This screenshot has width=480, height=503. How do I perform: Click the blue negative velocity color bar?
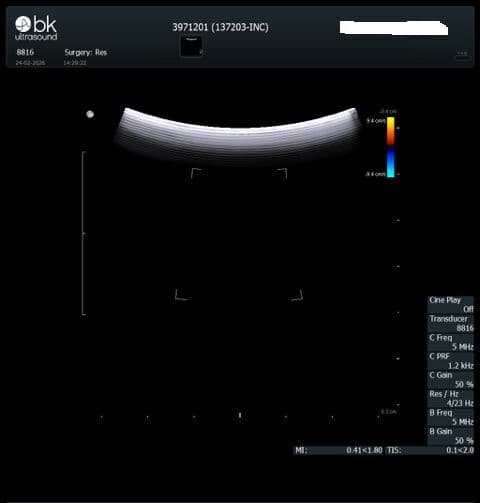point(391,163)
